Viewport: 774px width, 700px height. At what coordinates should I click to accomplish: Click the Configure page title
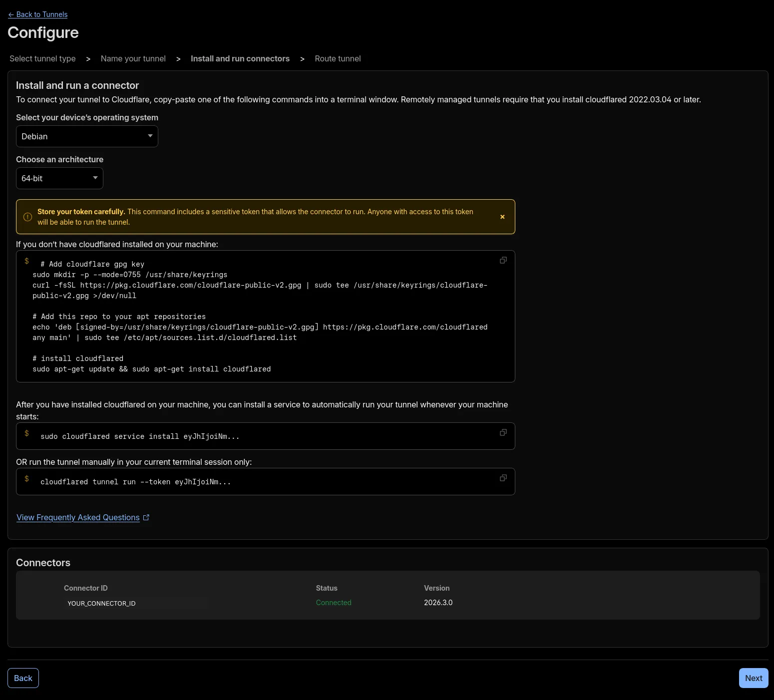[43, 32]
